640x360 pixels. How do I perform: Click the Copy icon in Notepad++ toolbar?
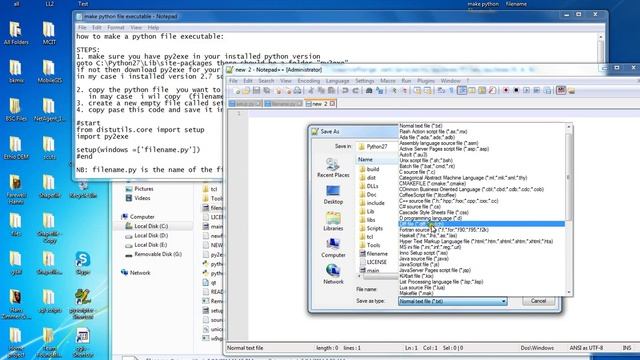(x=321, y=91)
